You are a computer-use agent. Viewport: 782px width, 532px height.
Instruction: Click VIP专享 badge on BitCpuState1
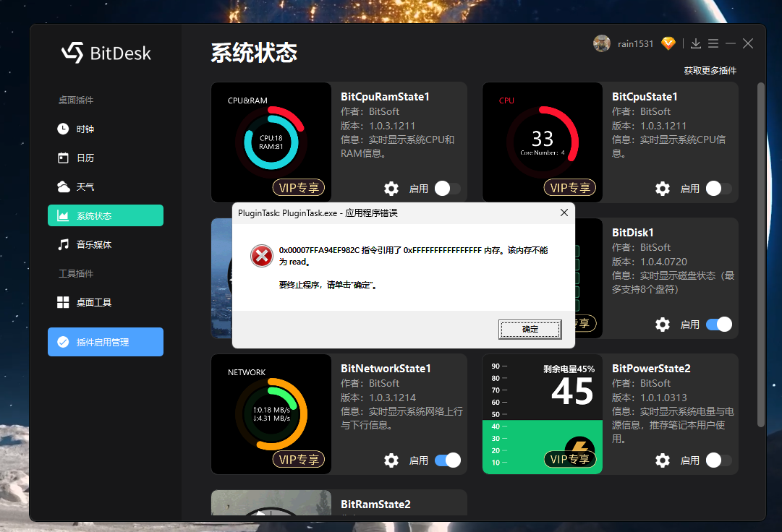point(569,188)
